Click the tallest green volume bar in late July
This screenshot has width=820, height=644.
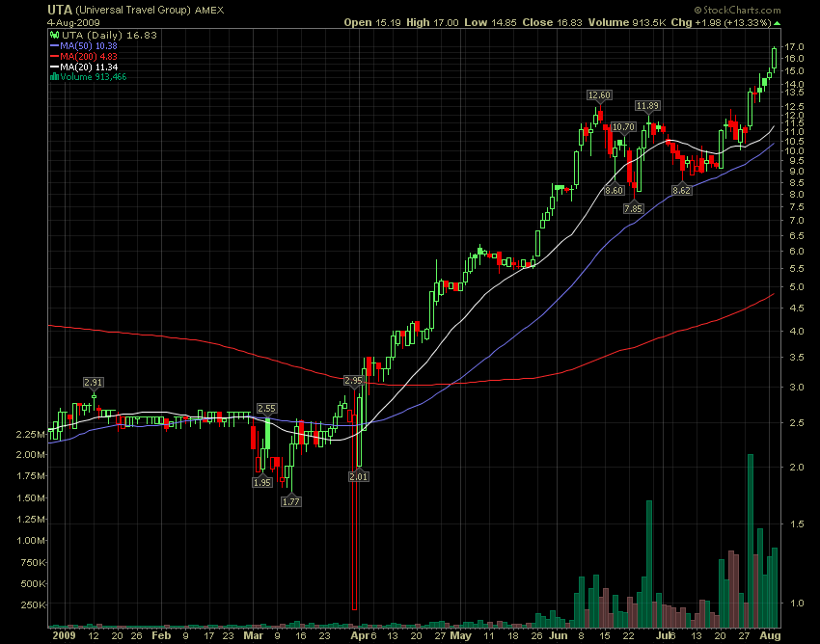751,541
